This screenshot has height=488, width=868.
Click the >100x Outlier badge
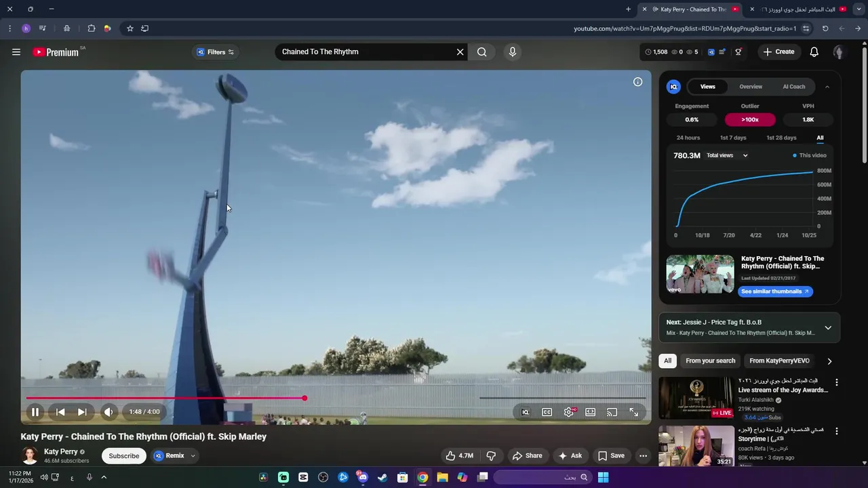click(750, 119)
